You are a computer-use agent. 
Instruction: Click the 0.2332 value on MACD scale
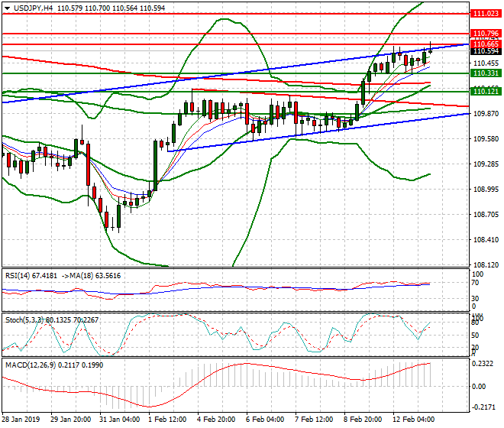[x=486, y=364]
